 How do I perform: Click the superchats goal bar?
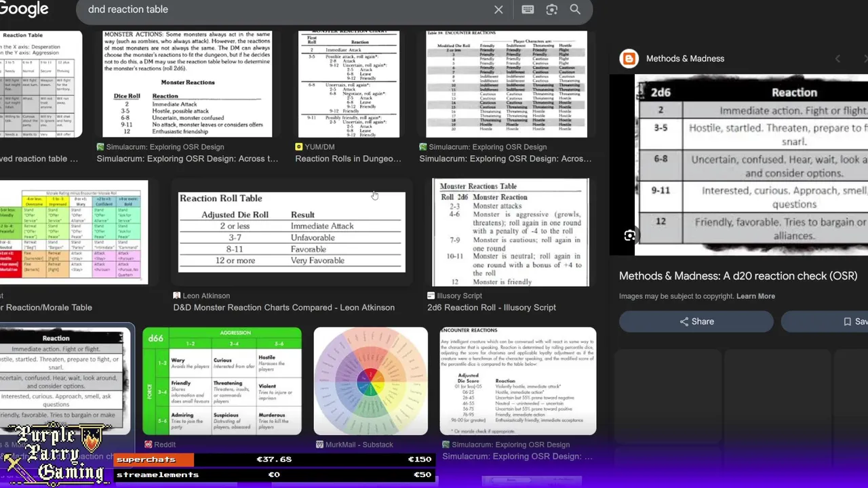274,460
